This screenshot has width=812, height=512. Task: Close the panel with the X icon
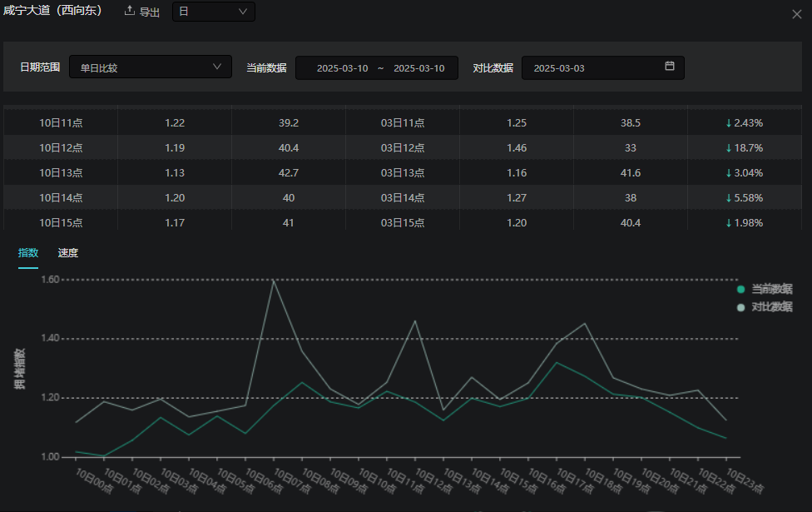click(x=797, y=12)
